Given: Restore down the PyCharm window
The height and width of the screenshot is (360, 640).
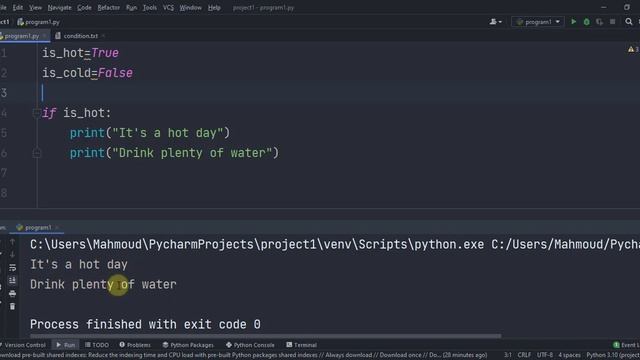Looking at the screenshot, I should coord(627,7).
